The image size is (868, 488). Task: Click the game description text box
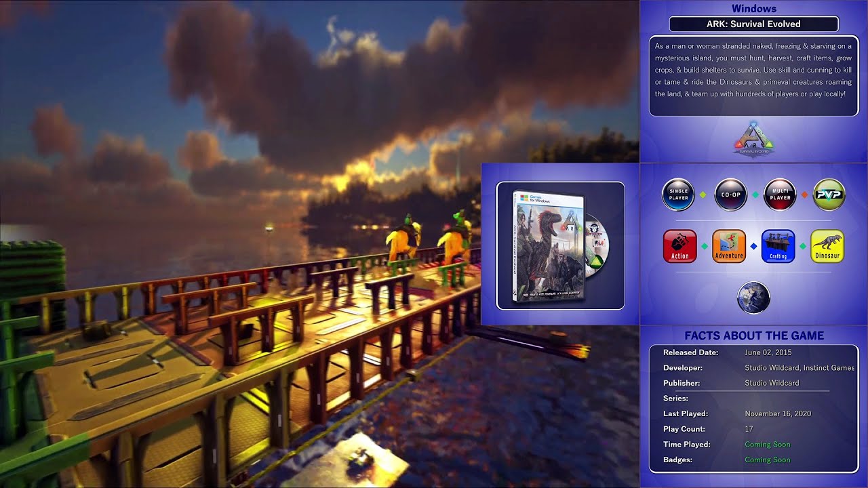click(753, 76)
